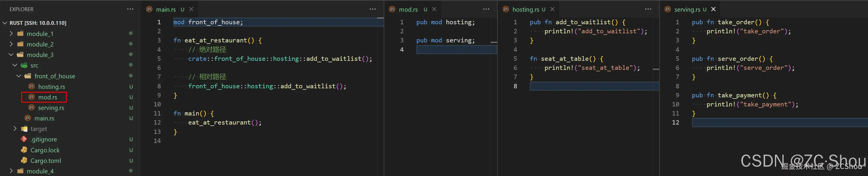Screen dimensions: 868x176
Task: Collapse the module_3 folder
Action: pyautogui.click(x=40, y=55)
